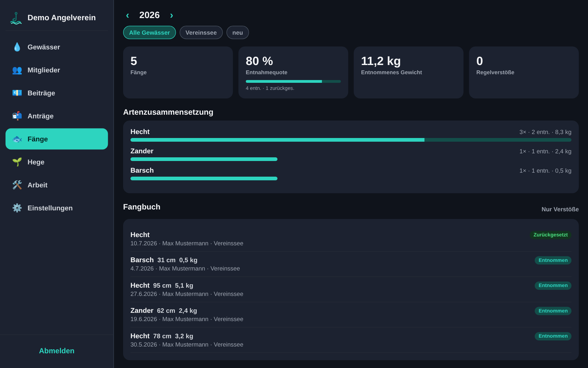
Task: Click '4.7.2026 · Max Mustermann · Vereinssee' line
Action: 185,269
